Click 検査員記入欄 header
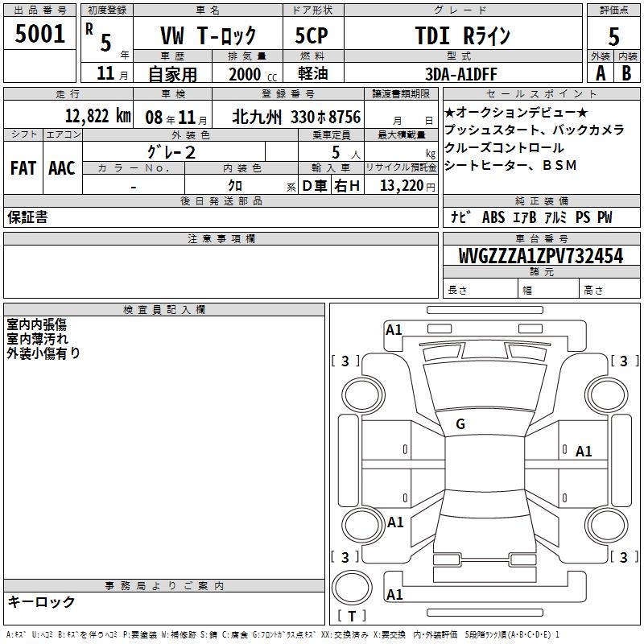644x644 pixels. (x=164, y=310)
